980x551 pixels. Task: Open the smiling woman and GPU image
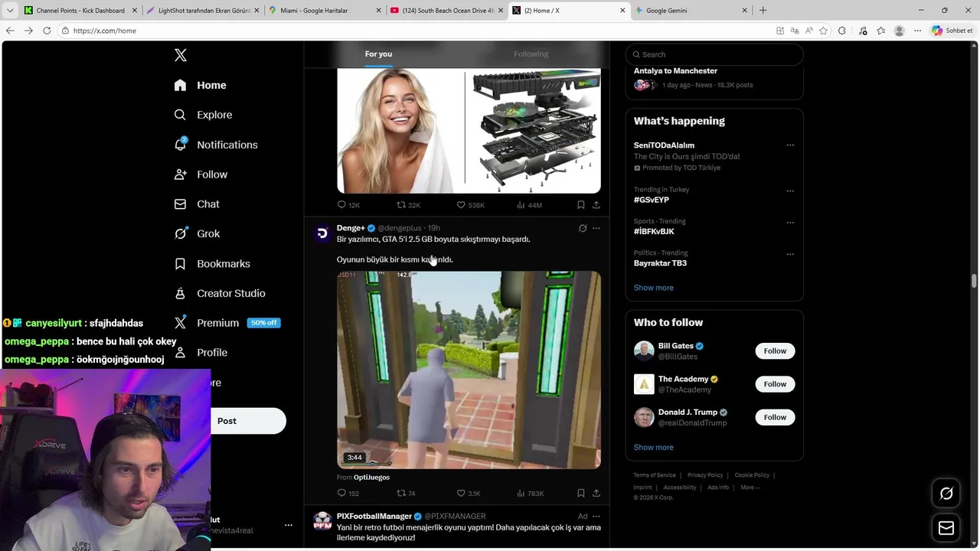tap(469, 131)
